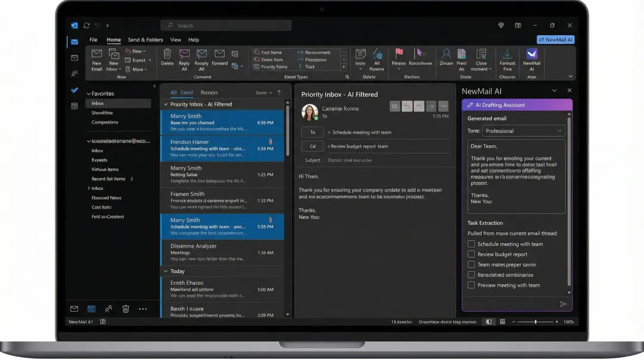This screenshot has height=360, width=644.
Task: Collapse the Priority Inbox - AI Filtered group
Action: click(x=166, y=104)
